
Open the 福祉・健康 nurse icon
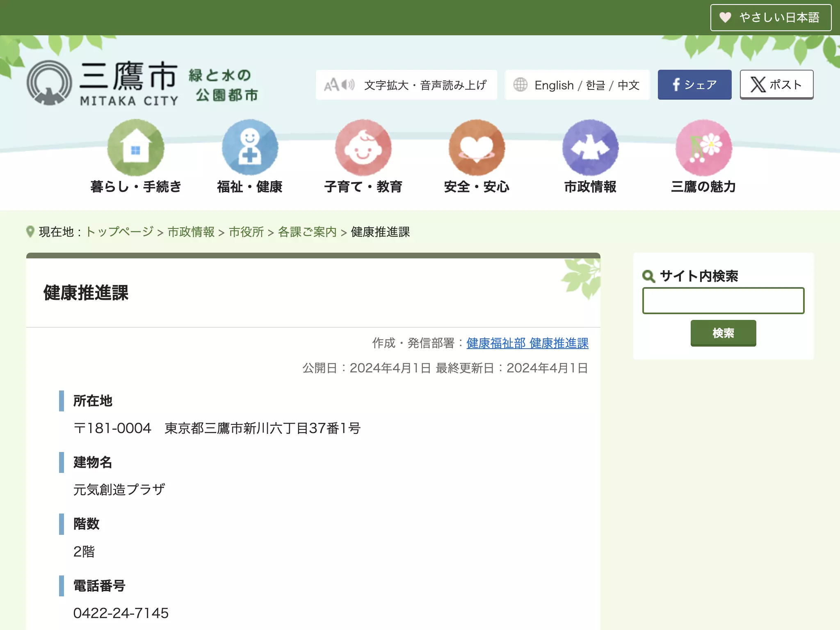250,148
